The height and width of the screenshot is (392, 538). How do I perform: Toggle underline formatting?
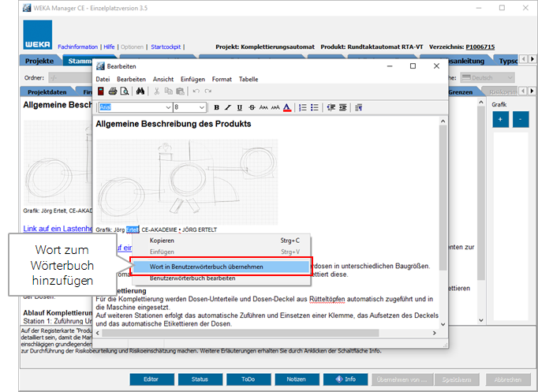pos(240,107)
